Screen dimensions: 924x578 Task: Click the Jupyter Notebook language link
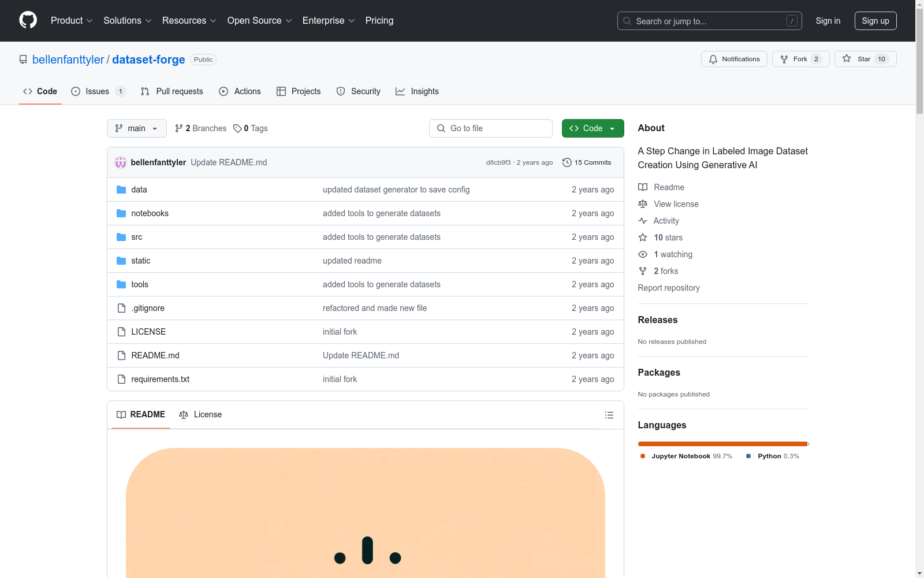tap(686, 456)
